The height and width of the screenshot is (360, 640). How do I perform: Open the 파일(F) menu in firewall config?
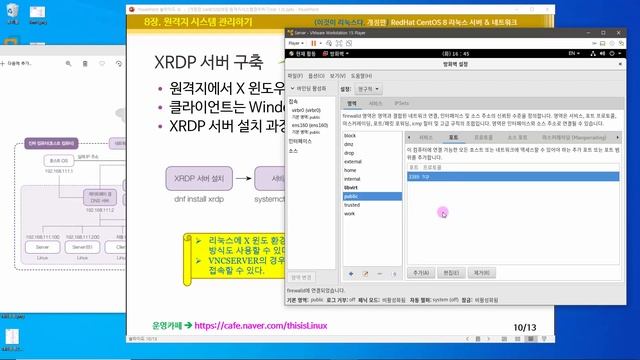point(295,76)
